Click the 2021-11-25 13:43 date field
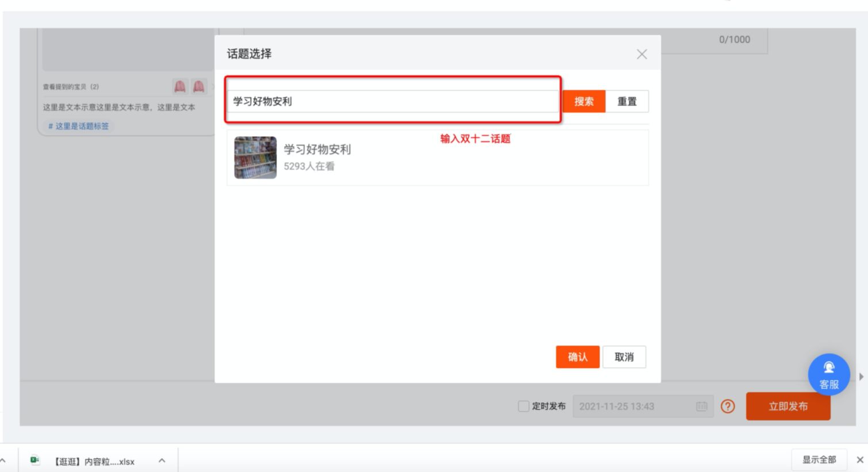This screenshot has width=868, height=472. (643, 406)
